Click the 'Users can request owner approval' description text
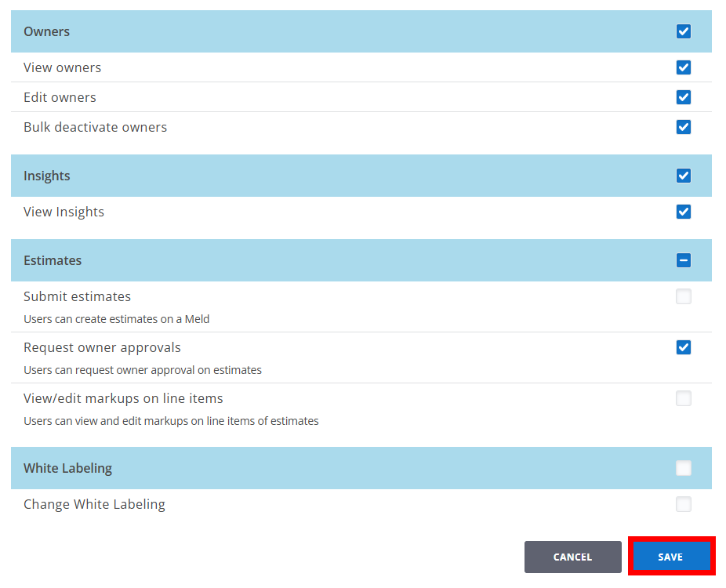 tap(142, 370)
